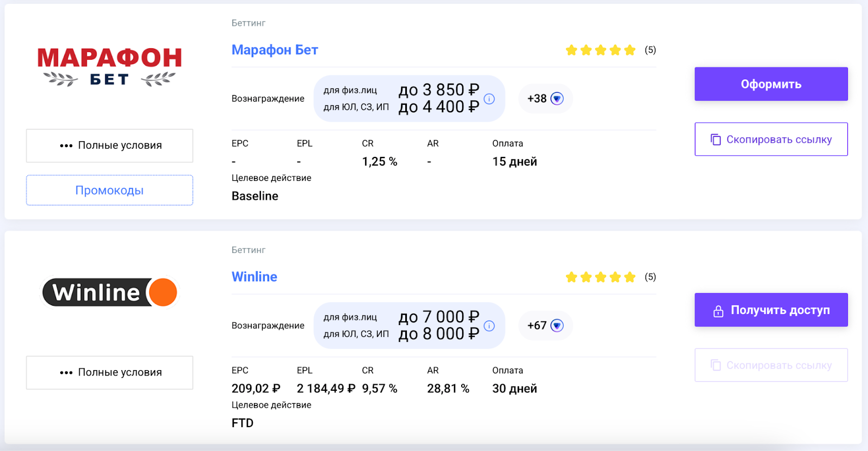The width and height of the screenshot is (868, 451).
Task: Click Получить доступ button for Winline
Action: coord(771,310)
